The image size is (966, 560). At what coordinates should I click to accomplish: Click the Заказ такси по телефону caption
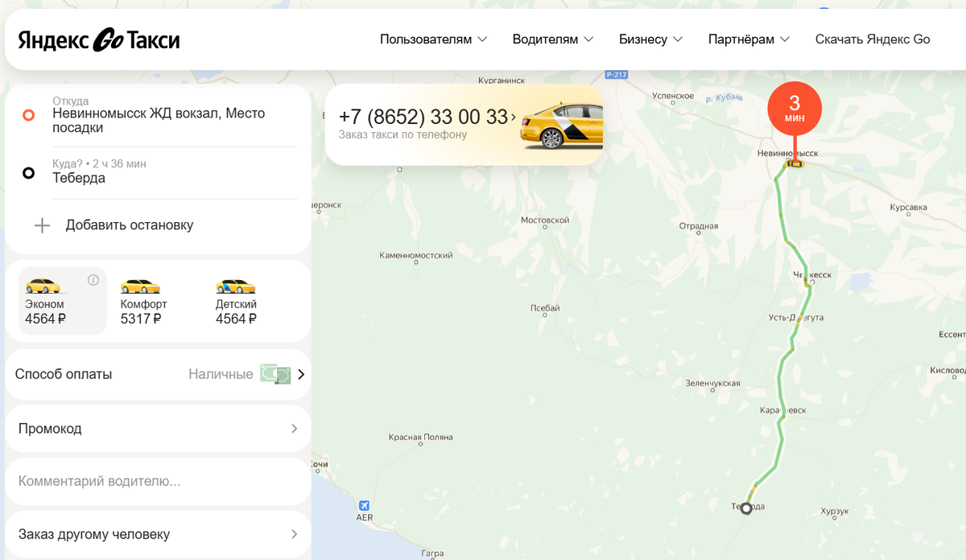click(402, 135)
